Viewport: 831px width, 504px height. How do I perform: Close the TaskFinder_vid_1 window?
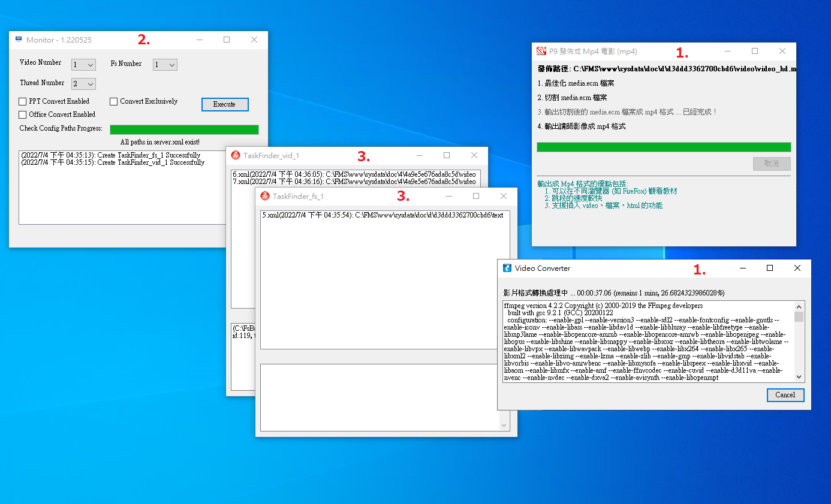pos(474,155)
